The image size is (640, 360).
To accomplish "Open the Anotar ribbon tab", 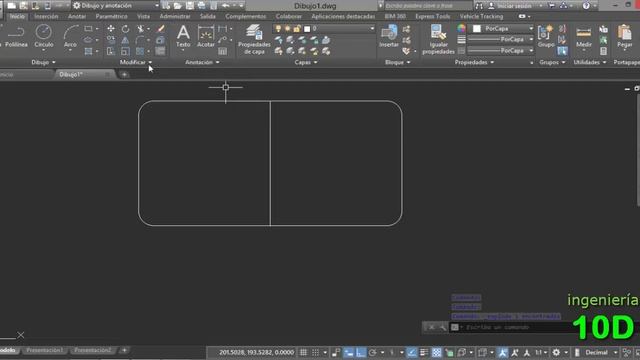I will click(77, 16).
